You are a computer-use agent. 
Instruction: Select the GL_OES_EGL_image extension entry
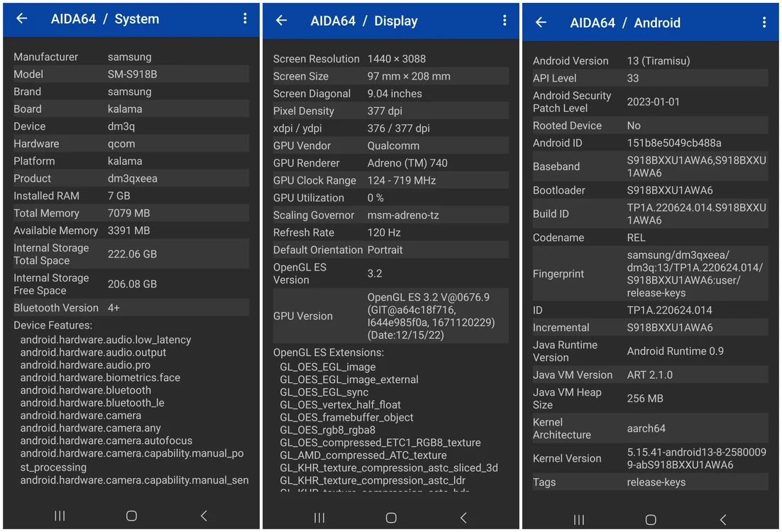328,367
